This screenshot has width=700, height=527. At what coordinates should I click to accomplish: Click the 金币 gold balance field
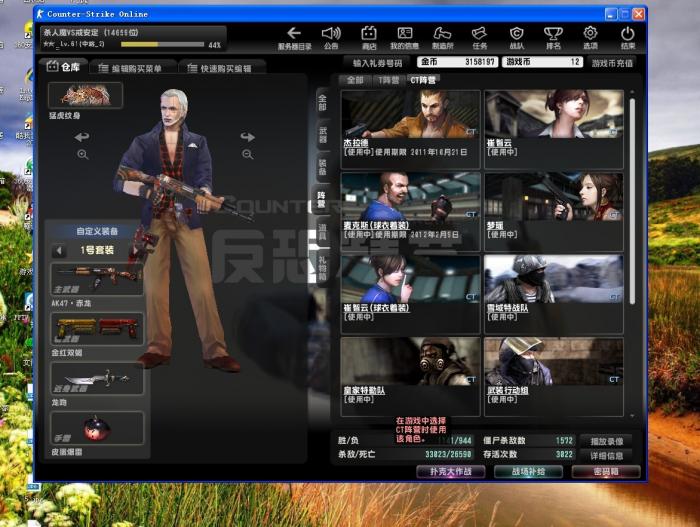[x=458, y=62]
